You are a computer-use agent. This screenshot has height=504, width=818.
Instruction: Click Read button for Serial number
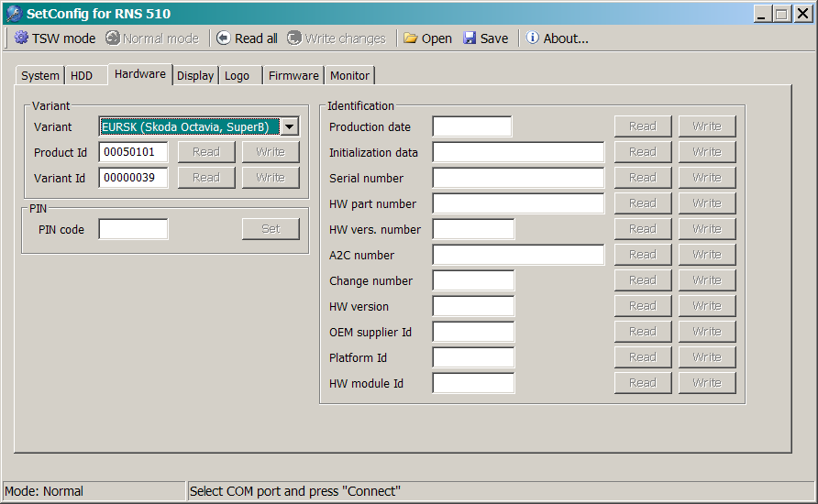tap(643, 178)
